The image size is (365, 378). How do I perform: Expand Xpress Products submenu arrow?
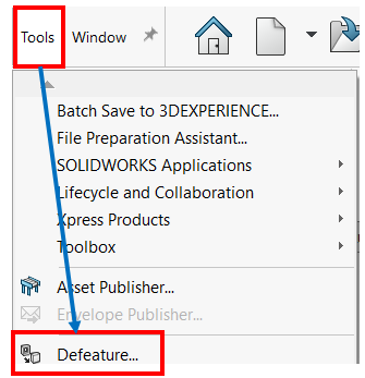click(341, 219)
